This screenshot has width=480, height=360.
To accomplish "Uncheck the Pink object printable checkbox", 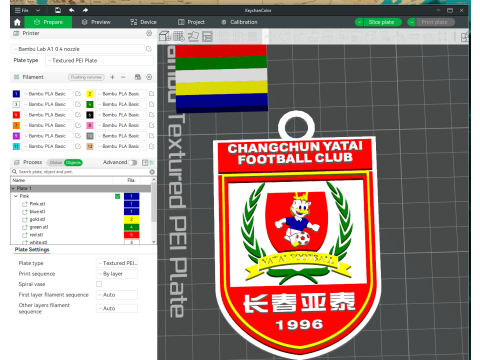I will coord(117,196).
